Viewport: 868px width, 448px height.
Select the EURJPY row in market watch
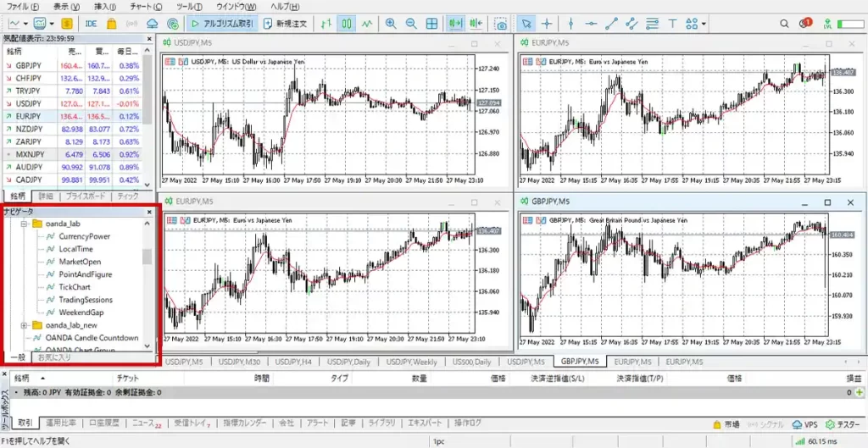29,116
